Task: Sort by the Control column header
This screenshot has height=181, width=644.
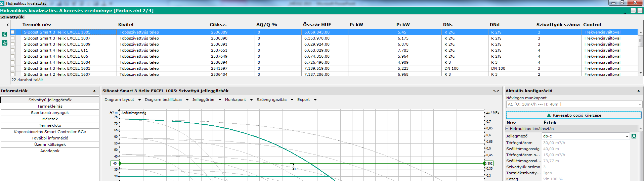Action: coord(592,24)
